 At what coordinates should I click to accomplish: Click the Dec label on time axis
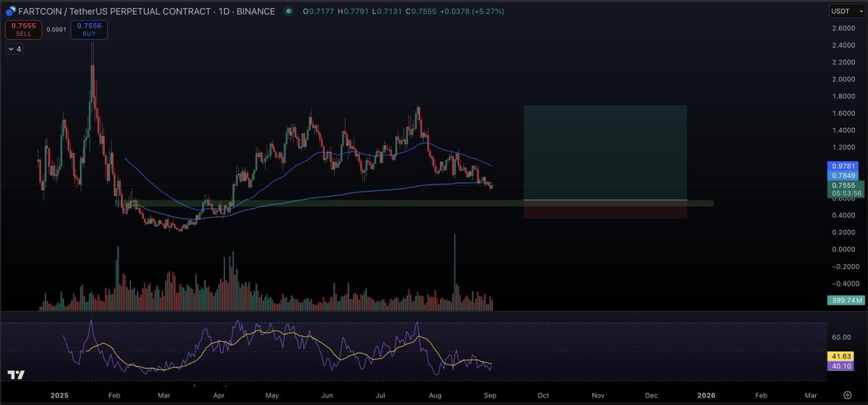[x=651, y=396]
